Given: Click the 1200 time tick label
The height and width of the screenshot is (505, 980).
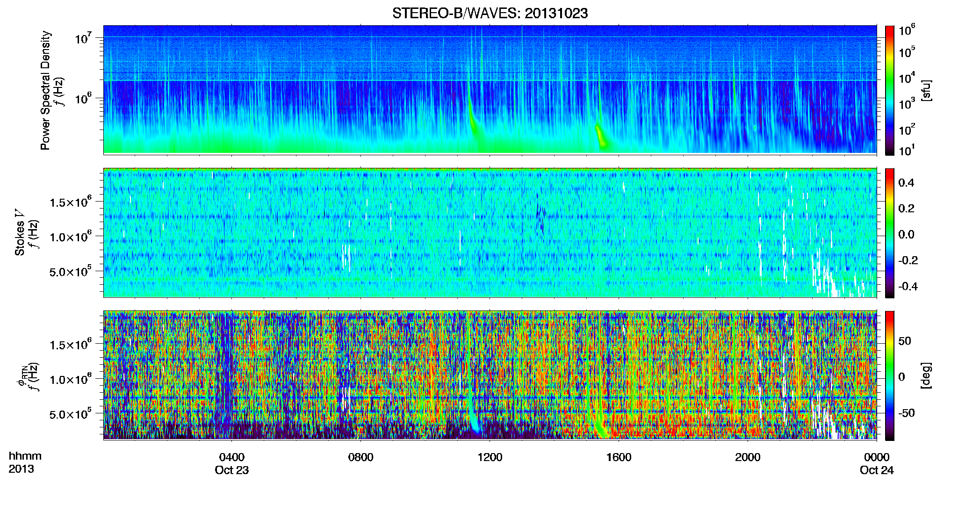Looking at the screenshot, I should coord(490,457).
